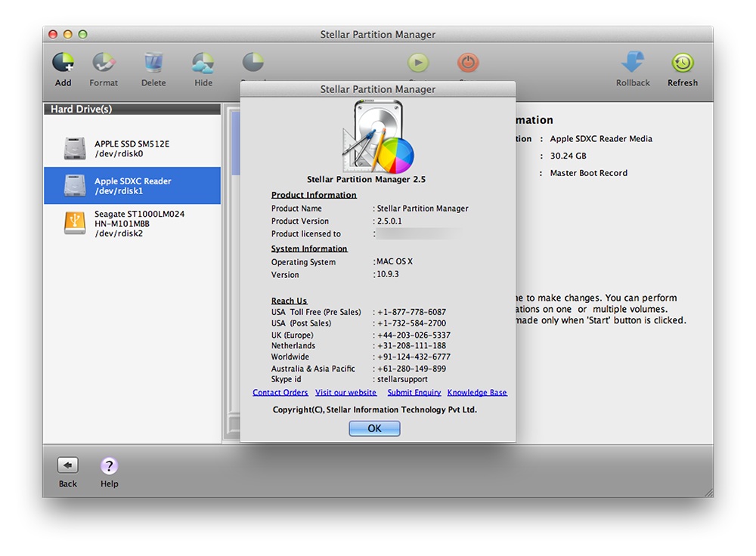The image size is (756, 556).
Task: Click the Skype id stellarsupport text
Action: click(x=402, y=379)
